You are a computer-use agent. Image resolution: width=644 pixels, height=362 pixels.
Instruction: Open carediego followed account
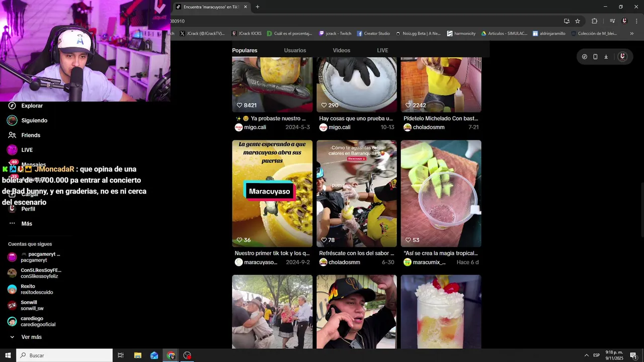31,321
